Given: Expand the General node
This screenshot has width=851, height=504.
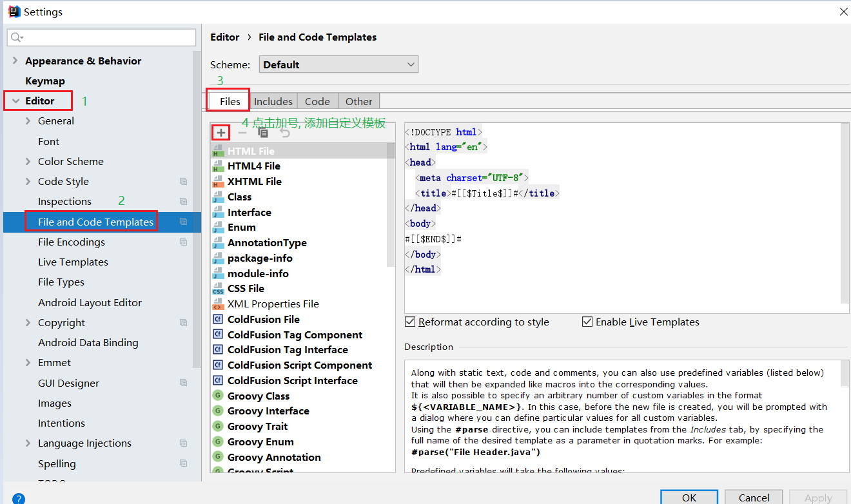Looking at the screenshot, I should pyautogui.click(x=28, y=121).
